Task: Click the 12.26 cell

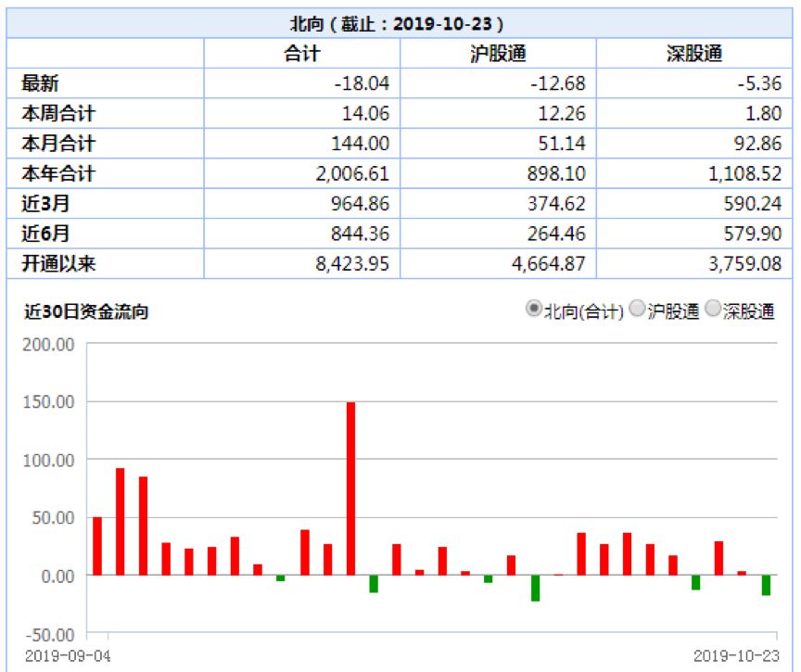Action: coord(562,113)
